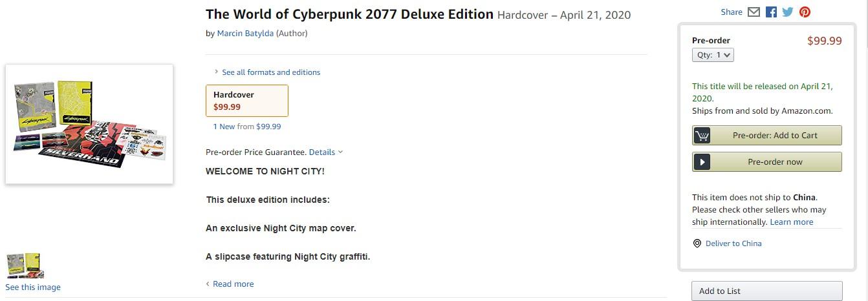Pin this product on Pinterest
The image size is (868, 301).
pyautogui.click(x=805, y=12)
